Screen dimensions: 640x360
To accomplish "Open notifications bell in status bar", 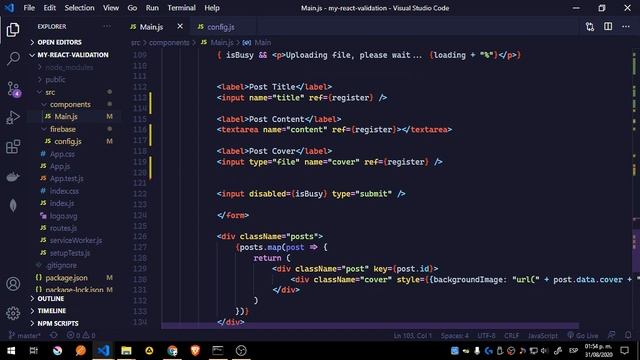I will (628, 335).
